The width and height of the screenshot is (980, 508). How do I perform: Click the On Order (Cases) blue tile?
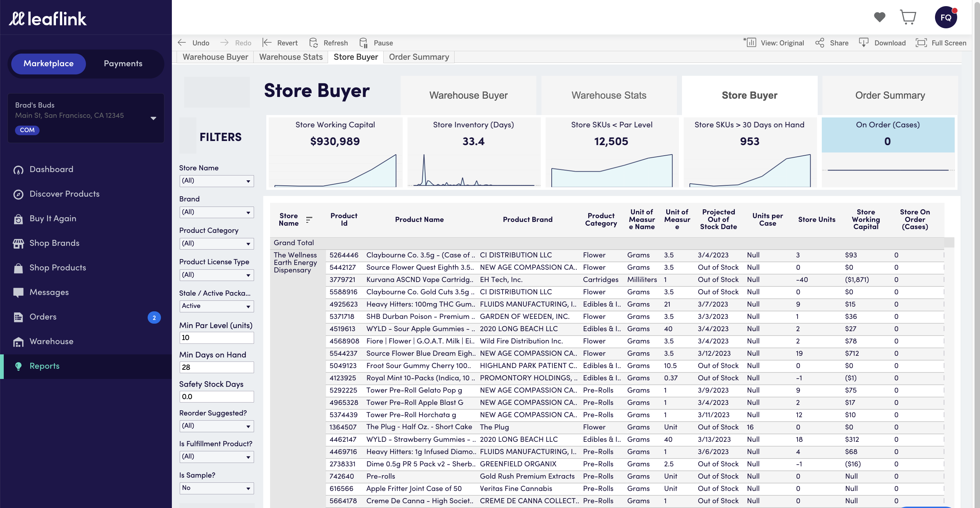pyautogui.click(x=888, y=135)
